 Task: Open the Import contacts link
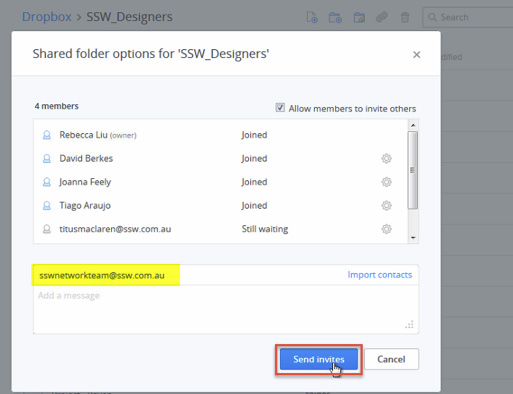tap(380, 275)
